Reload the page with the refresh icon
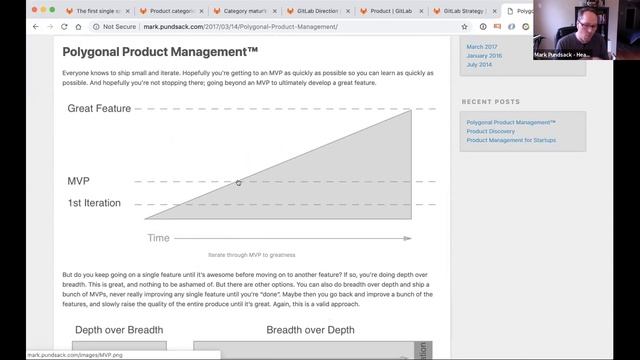Viewport: 640px width, 360px height. (x=64, y=27)
